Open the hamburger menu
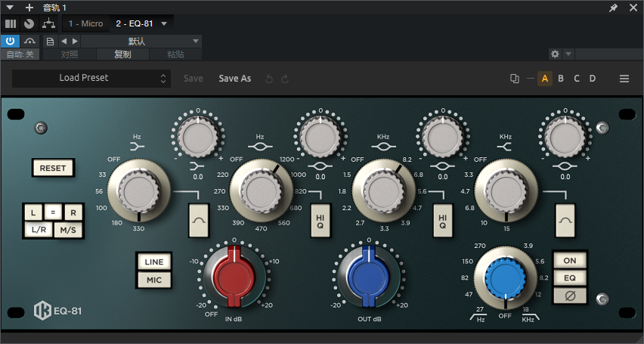Screen dimensions: 644x344 [x=624, y=79]
